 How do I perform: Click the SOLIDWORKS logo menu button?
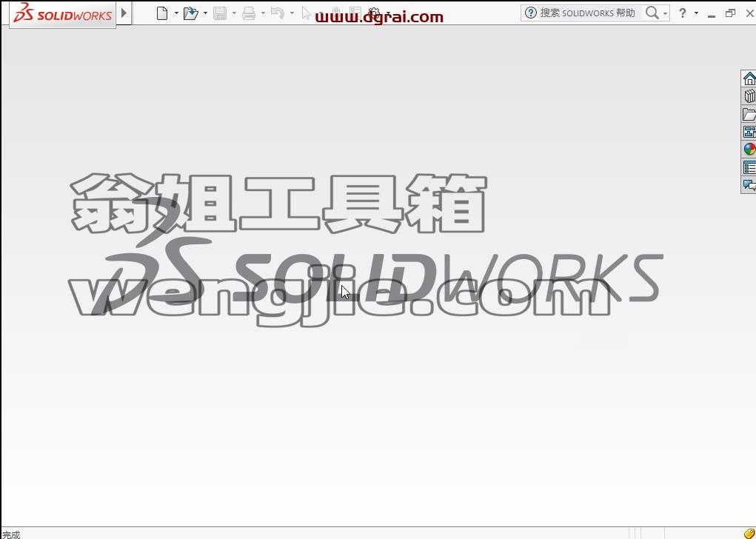click(63, 15)
